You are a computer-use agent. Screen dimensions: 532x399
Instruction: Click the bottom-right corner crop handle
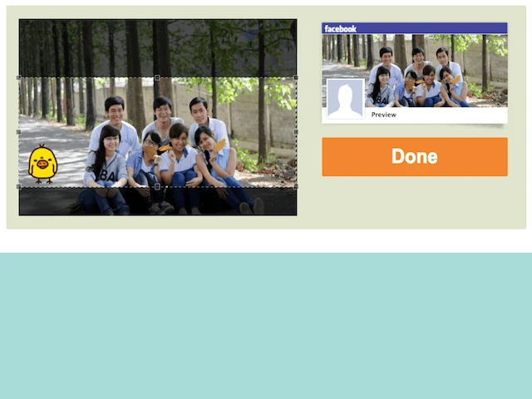(x=296, y=186)
